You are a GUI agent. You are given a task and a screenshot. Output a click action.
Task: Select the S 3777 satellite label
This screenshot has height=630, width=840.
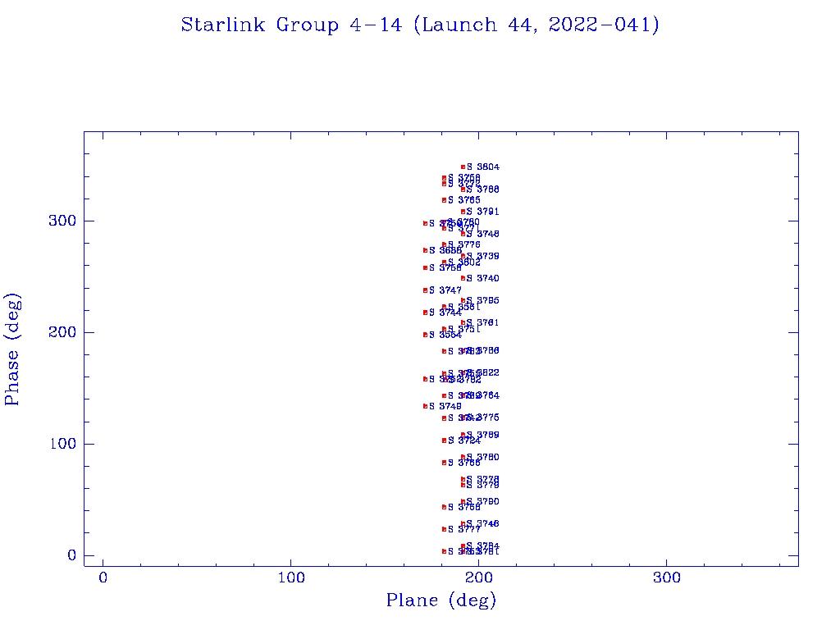[x=464, y=529]
